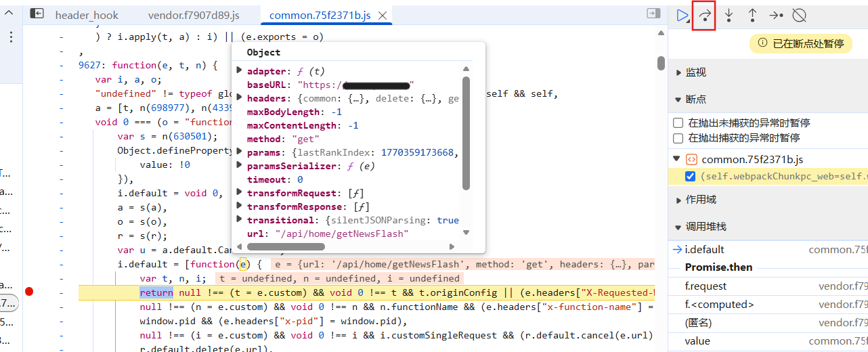Enable pause on caught exceptions checkbox
868x352 pixels.
point(678,138)
